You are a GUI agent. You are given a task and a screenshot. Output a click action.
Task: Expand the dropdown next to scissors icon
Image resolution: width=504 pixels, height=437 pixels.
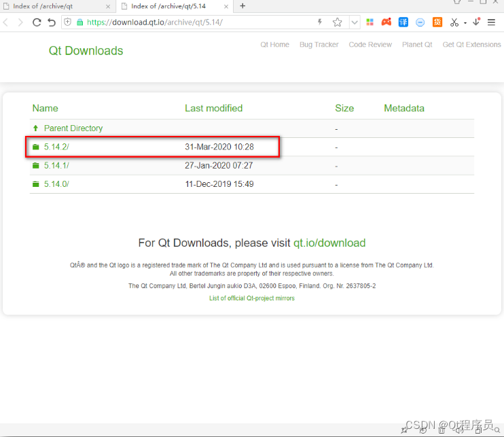click(465, 23)
